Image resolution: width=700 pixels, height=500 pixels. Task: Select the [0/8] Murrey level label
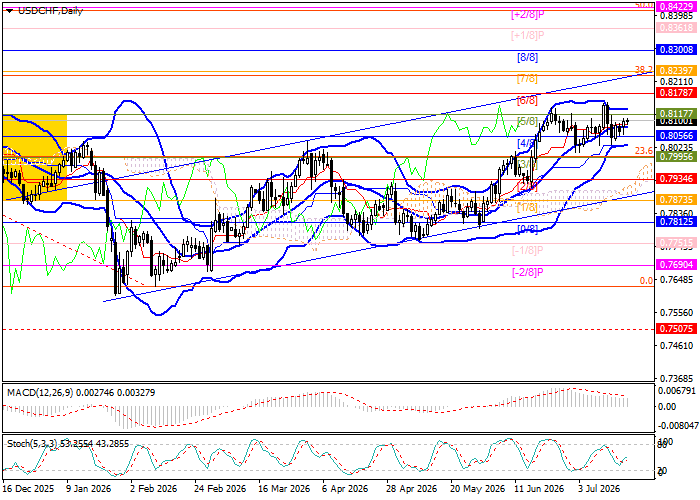pyautogui.click(x=527, y=229)
